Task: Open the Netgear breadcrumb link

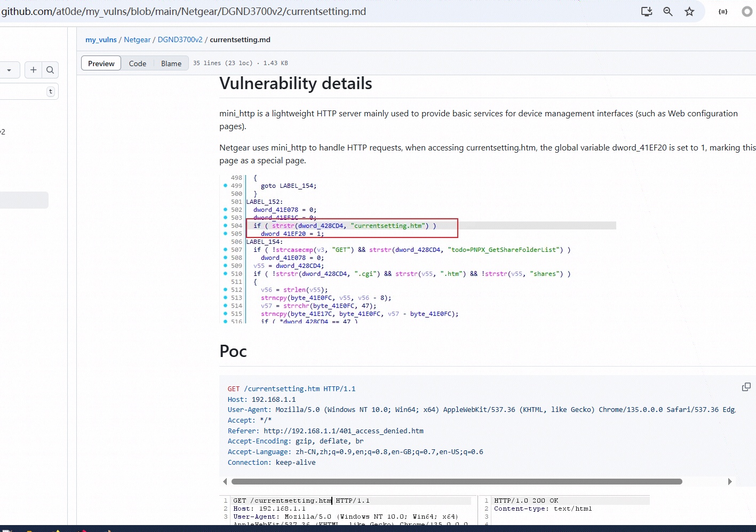Action: click(x=137, y=39)
